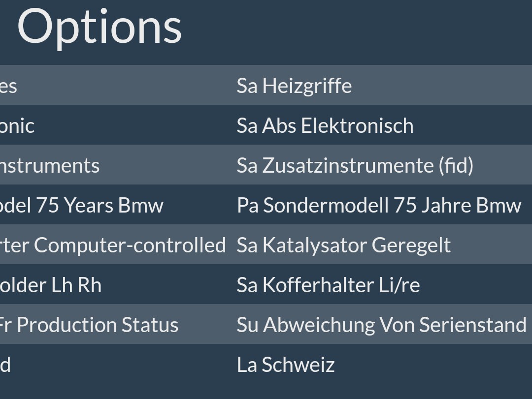Select the cell left of Sa Abs Elektronisch

click(17, 125)
